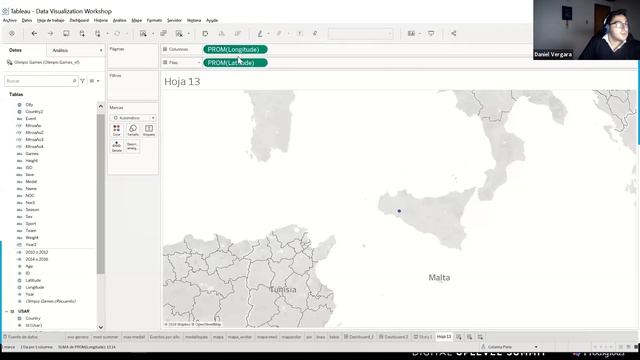Image resolution: width=640 pixels, height=360 pixels.
Task: Open the mark type Automático dropdown
Action: (133, 118)
